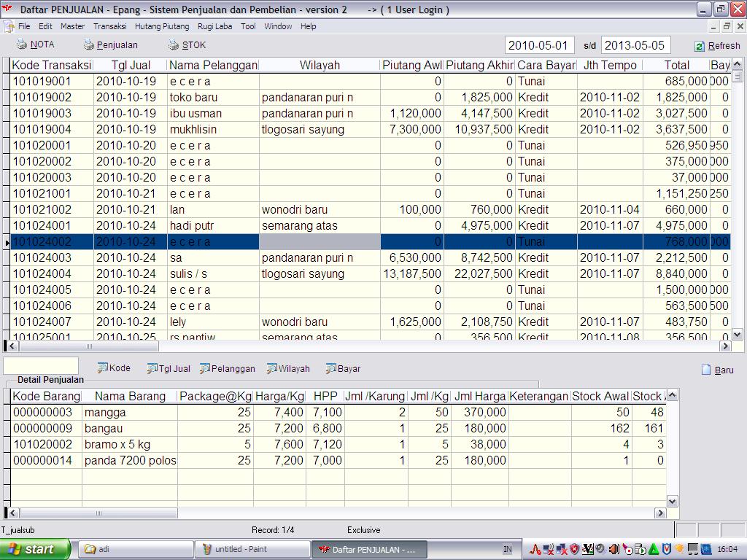Click the Windows start button
This screenshot has width=747, height=560.
pyautogui.click(x=36, y=549)
